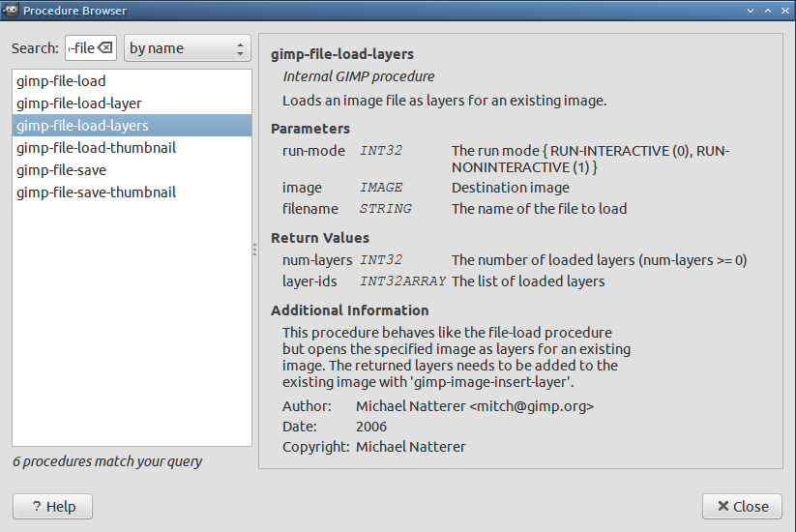The height and width of the screenshot is (532, 796).
Task: Select gimp-file-load-layer procedure
Action: click(132, 103)
